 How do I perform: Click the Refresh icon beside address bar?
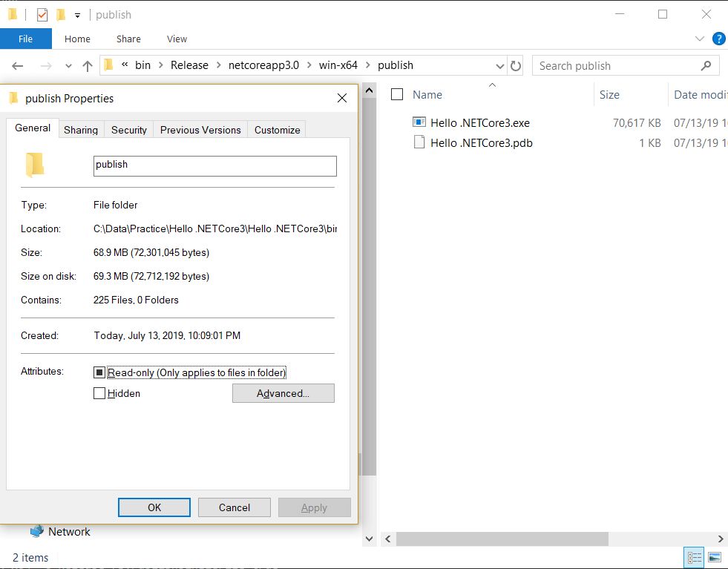[x=517, y=65]
